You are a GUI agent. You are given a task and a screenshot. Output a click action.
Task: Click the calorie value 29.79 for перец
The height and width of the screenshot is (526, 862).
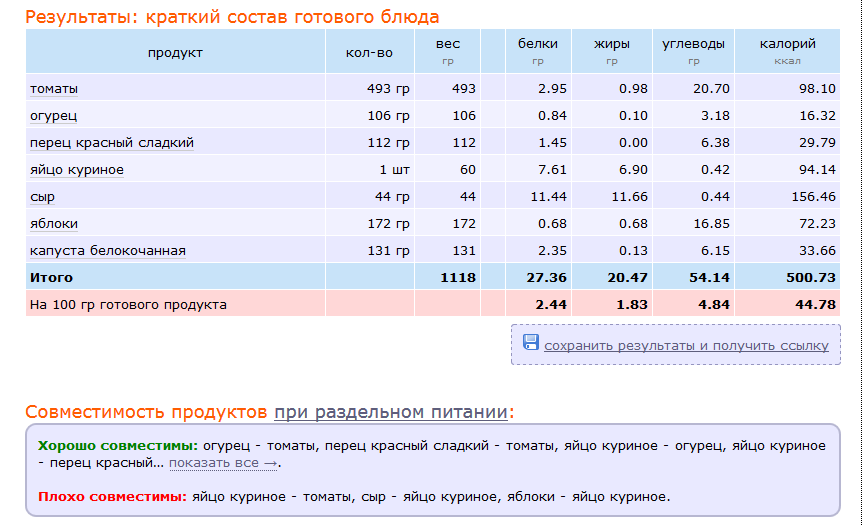coord(817,143)
